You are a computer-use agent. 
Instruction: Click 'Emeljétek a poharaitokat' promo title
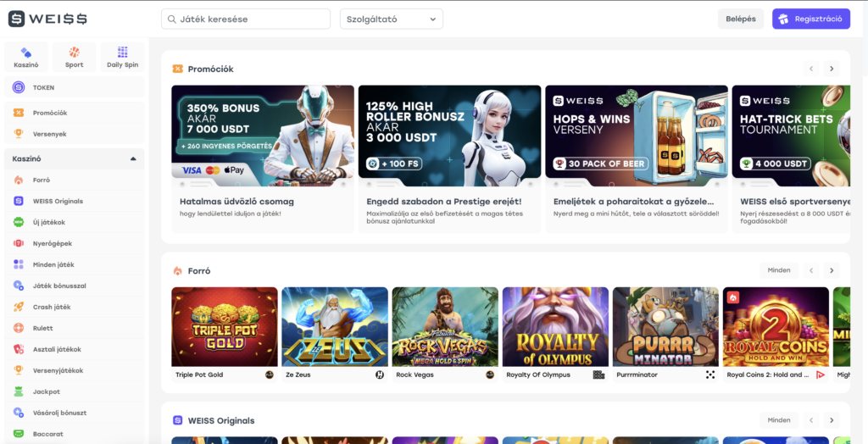pos(634,202)
